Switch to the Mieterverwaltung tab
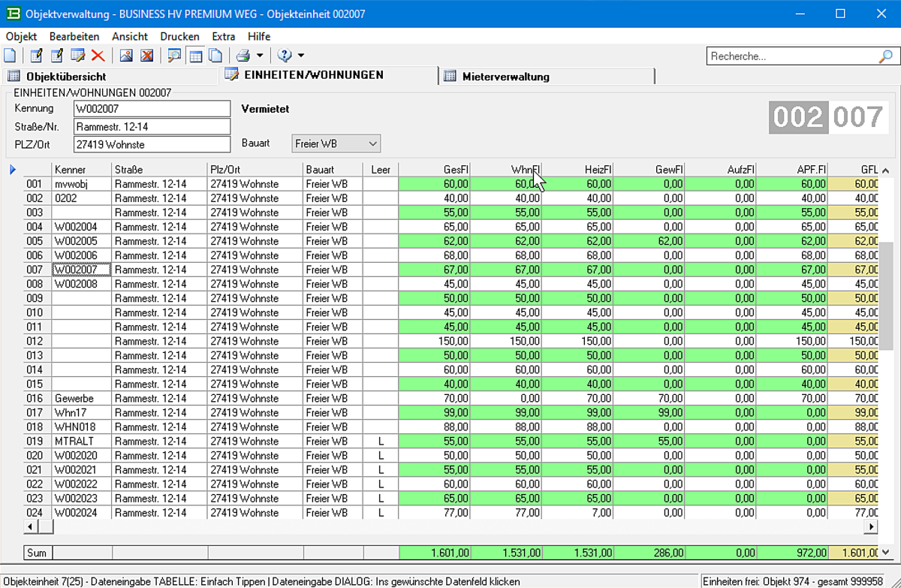 505,76
